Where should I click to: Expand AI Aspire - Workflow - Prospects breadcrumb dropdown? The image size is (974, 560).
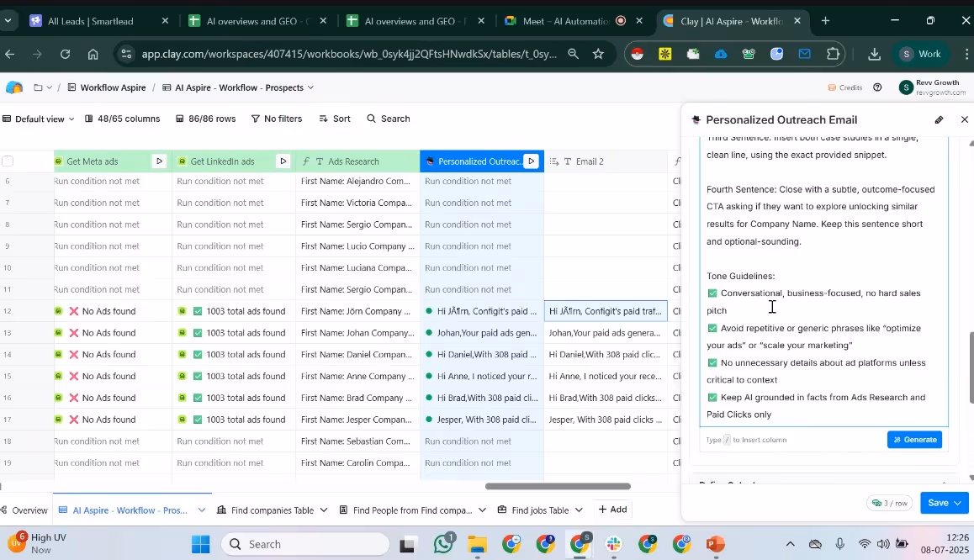310,87
